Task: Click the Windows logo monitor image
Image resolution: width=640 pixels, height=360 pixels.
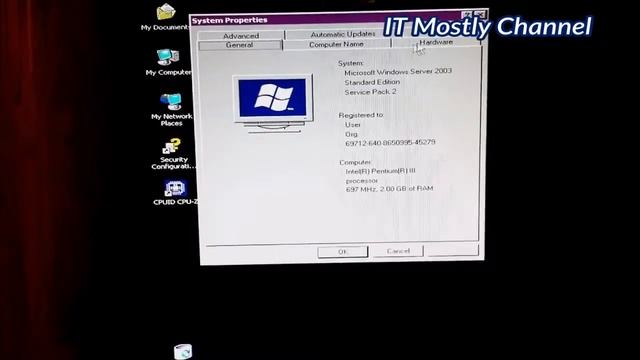Action: 273,104
